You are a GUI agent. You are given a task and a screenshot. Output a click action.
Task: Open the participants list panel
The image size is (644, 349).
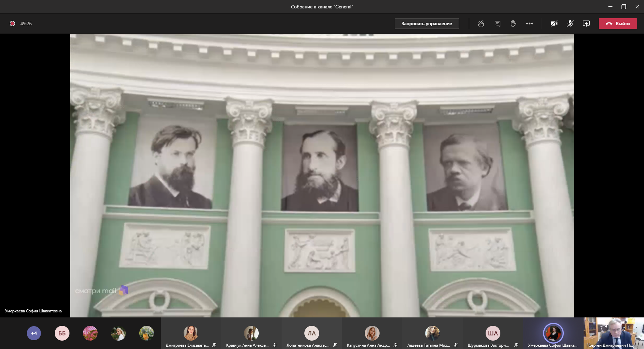pyautogui.click(x=481, y=24)
